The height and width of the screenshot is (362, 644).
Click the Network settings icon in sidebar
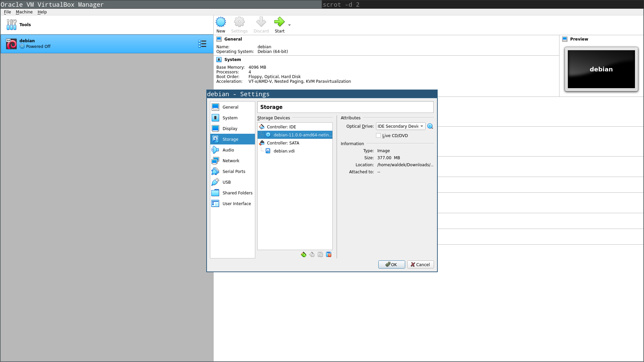pyautogui.click(x=231, y=161)
